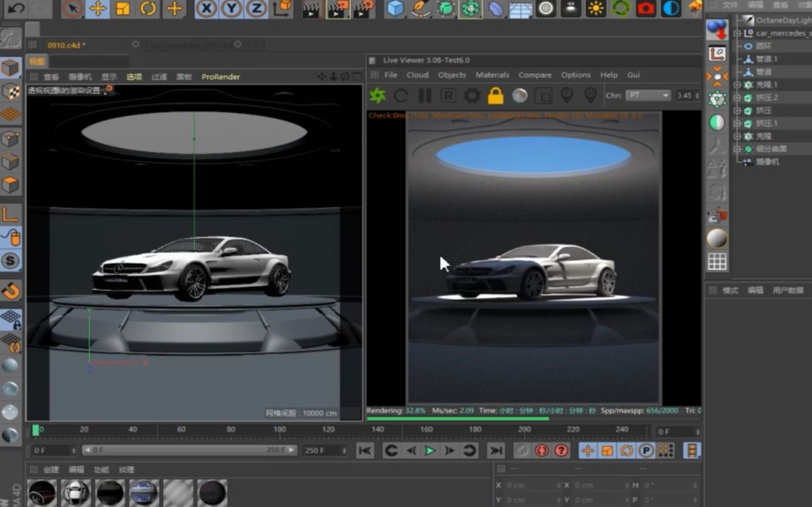The width and height of the screenshot is (812, 507).
Task: Start rendering with the green Octane icon
Action: coord(378,96)
